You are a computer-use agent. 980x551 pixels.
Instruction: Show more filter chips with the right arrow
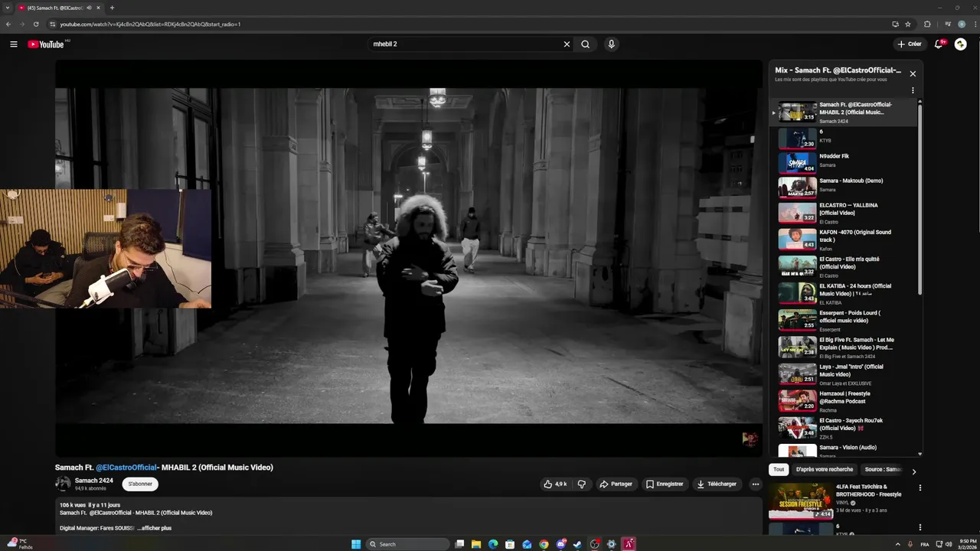pyautogui.click(x=913, y=471)
